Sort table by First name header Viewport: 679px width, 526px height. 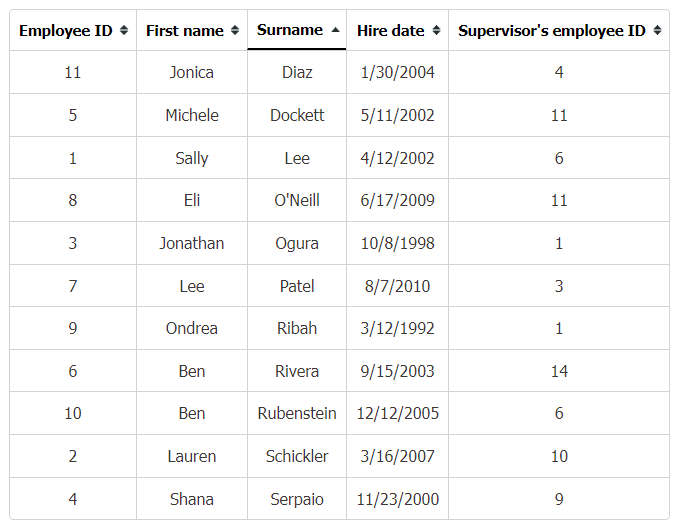(192, 30)
